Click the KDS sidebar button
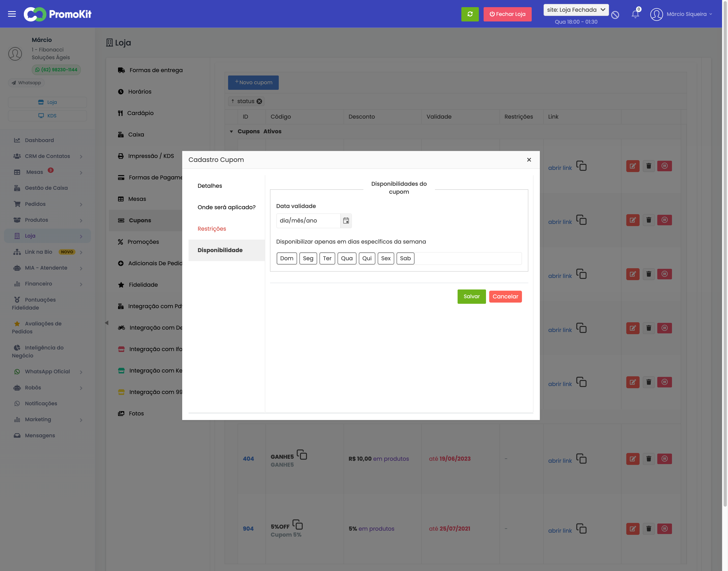This screenshot has height=571, width=728. click(x=47, y=116)
